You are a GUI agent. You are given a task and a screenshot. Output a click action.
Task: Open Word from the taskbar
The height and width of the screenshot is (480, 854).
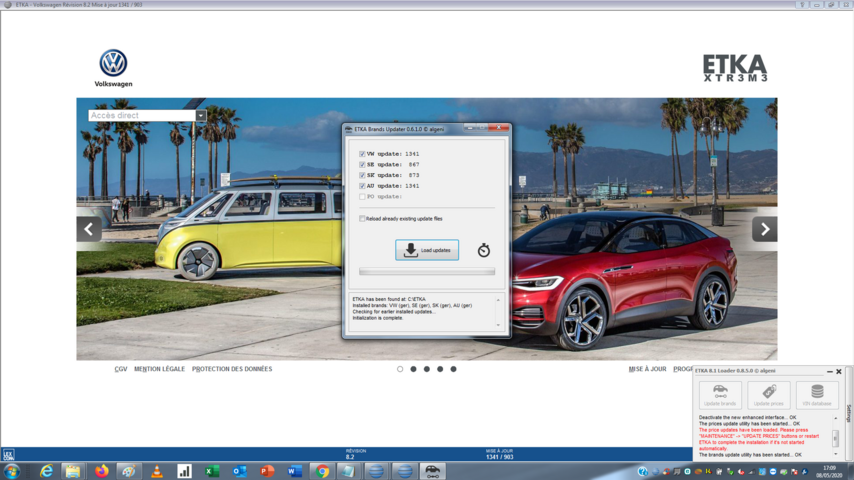pyautogui.click(x=295, y=471)
